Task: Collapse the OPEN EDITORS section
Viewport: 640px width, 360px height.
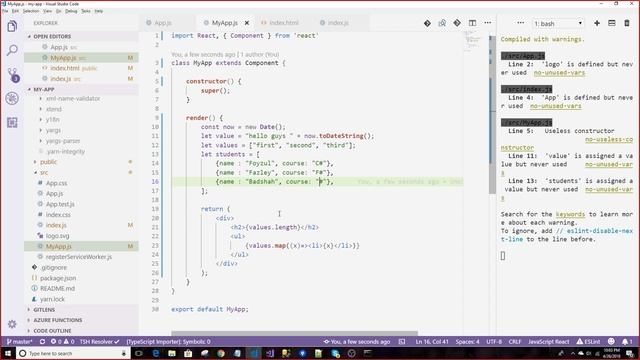Action: (52, 36)
